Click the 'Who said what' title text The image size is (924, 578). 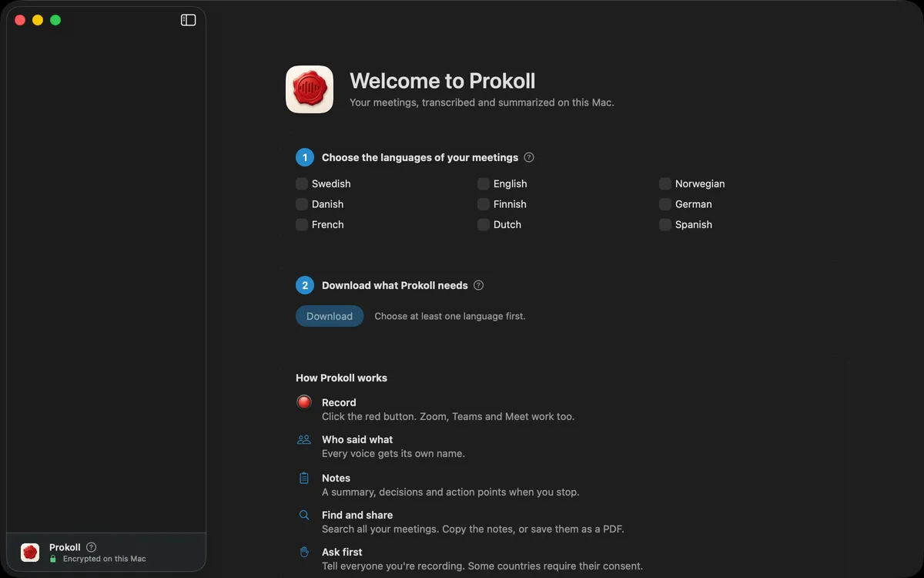click(357, 439)
